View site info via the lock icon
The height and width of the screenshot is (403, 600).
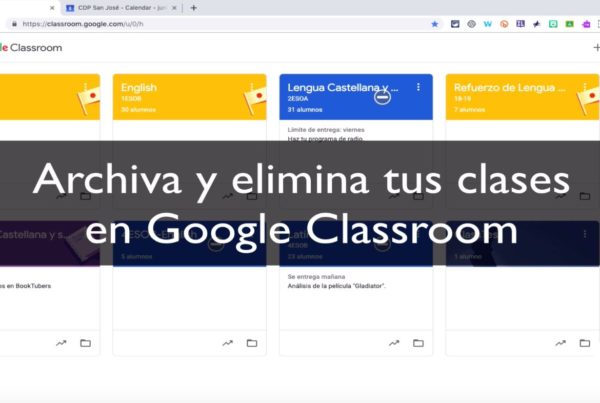pyautogui.click(x=14, y=24)
